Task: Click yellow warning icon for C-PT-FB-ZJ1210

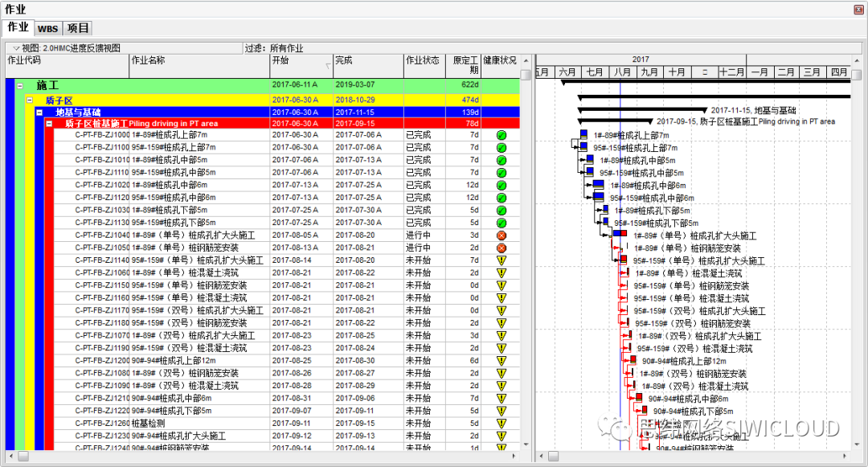Action: pos(502,399)
